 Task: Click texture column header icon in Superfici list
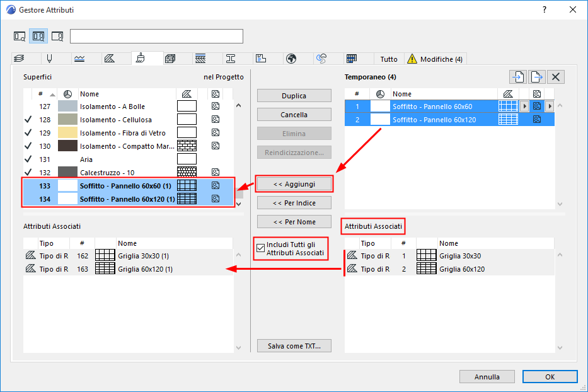pos(216,94)
